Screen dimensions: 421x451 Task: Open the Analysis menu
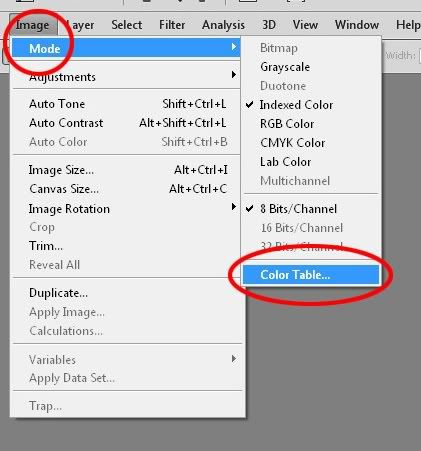coord(223,25)
